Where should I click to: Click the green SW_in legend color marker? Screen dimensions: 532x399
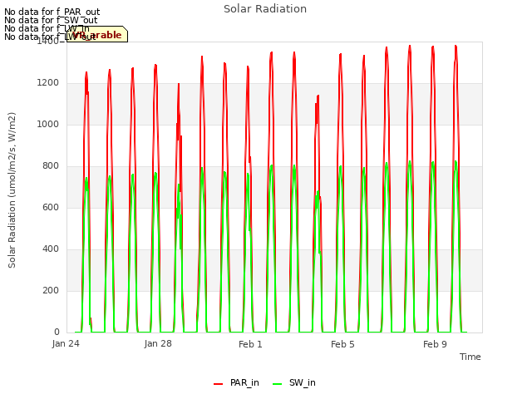(x=277, y=383)
